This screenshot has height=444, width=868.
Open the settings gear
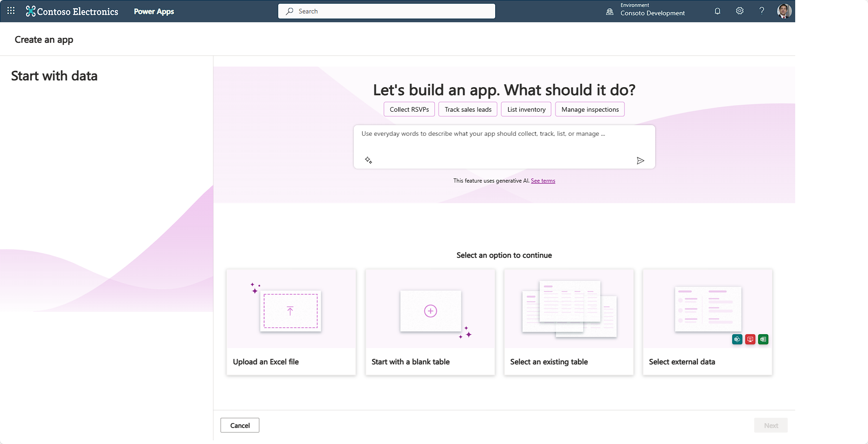coord(740,11)
